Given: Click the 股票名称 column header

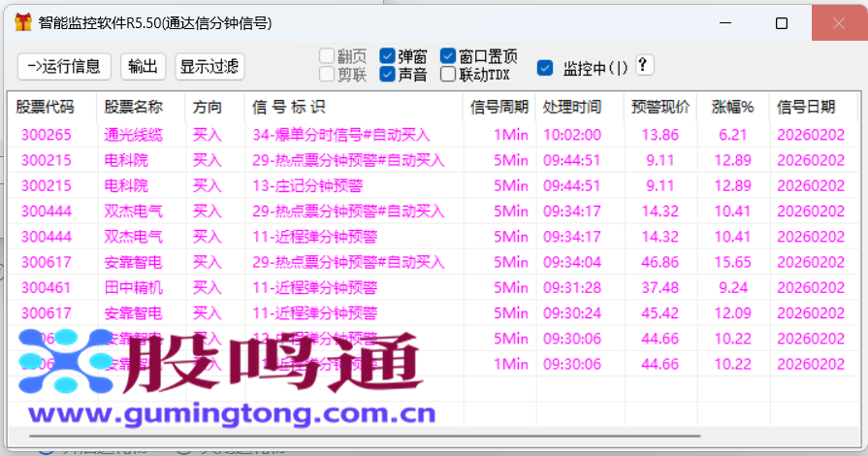Looking at the screenshot, I should (133, 107).
